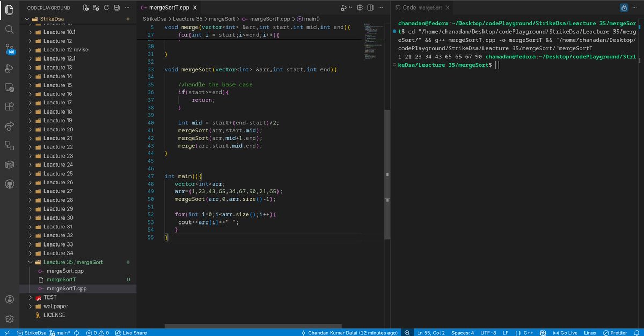The image size is (644, 336).
Task: Open the Accounts menu icon
Action: coord(9,299)
